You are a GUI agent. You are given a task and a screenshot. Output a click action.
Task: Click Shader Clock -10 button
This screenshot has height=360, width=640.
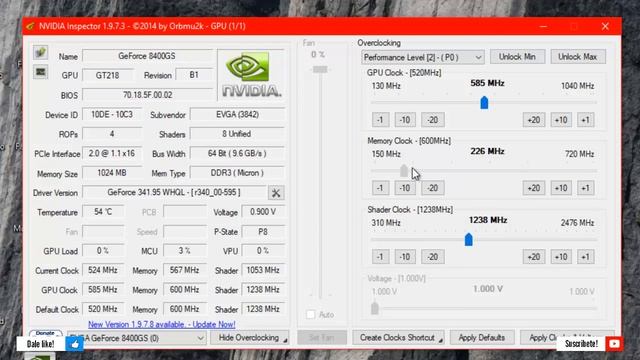(405, 257)
